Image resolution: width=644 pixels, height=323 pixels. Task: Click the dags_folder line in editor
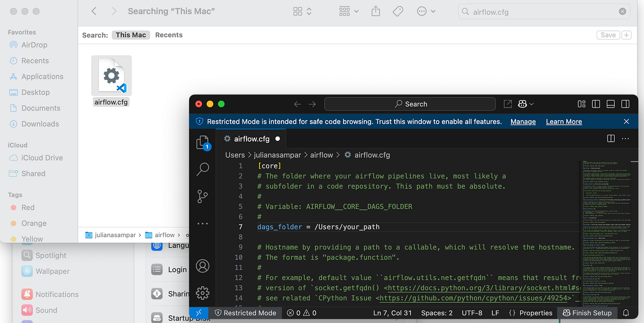point(318,227)
